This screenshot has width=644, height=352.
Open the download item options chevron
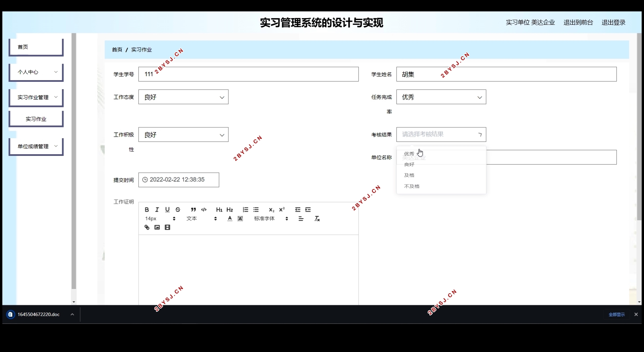pos(72,314)
